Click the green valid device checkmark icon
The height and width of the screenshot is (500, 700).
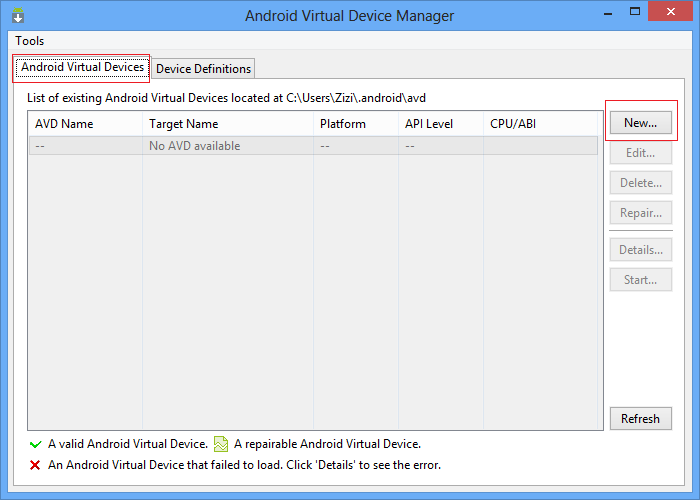(36, 444)
